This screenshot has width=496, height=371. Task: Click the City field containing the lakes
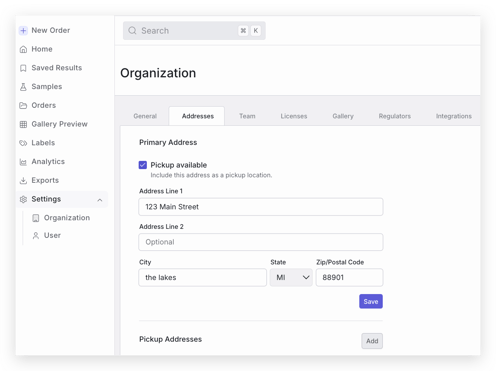203,277
